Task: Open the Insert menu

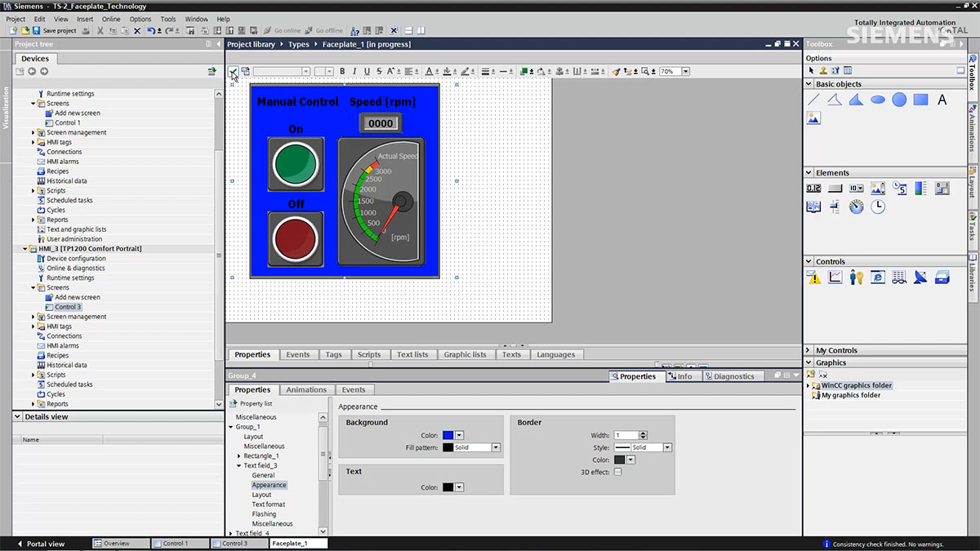Action: point(85,19)
